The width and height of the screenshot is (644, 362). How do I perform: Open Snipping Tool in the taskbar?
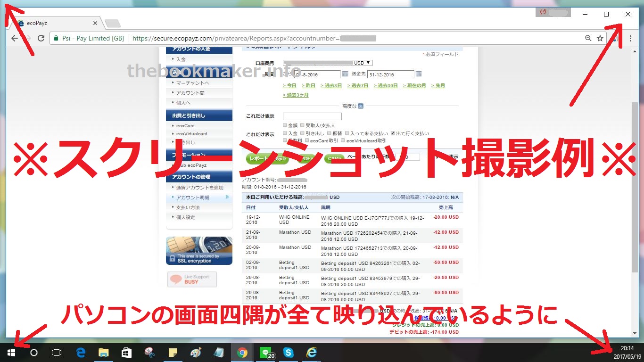pos(149,353)
